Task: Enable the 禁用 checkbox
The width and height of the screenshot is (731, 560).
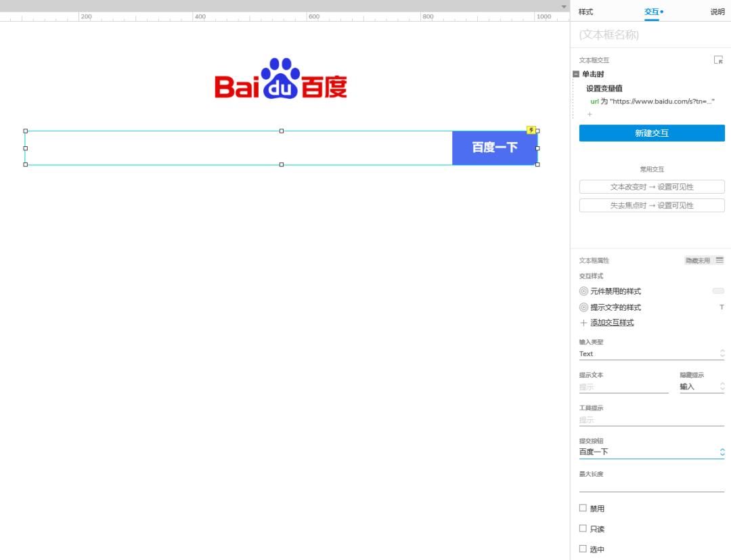Action: pyautogui.click(x=583, y=508)
